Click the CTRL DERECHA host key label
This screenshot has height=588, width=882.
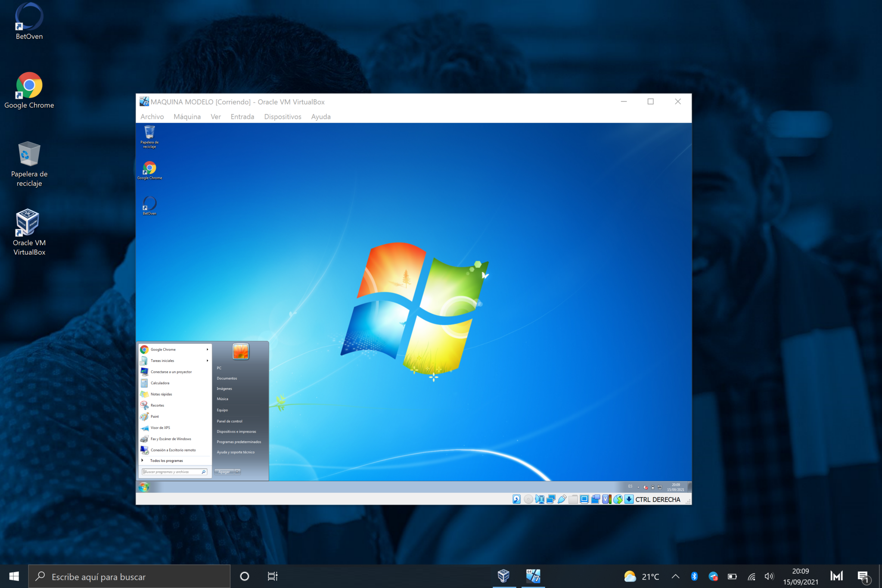coord(658,500)
